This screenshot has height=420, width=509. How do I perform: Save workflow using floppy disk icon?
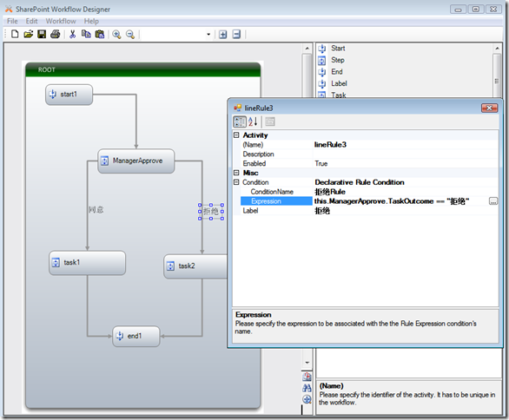[42, 34]
